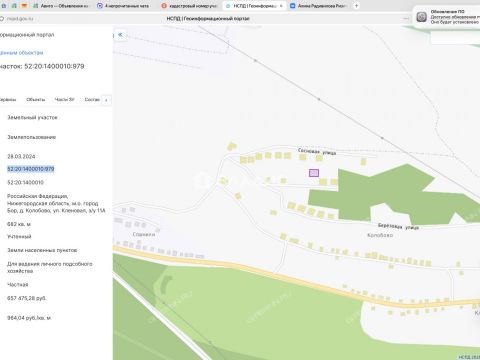Open a new browser tab with plus
Viewport: 480px width, 360px height.
coord(356,6)
